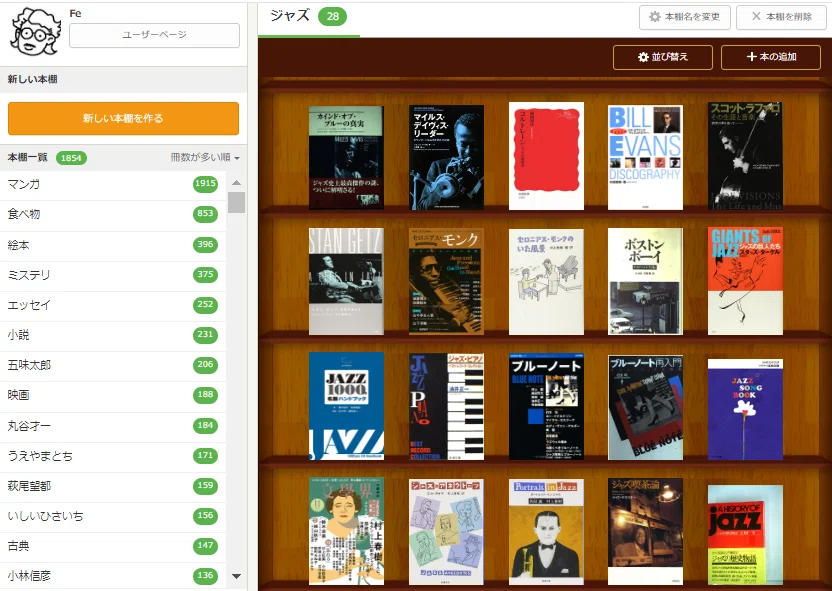Screen dimensions: 832x591
Task: Choose the 小説 shelf
Action: click(x=113, y=335)
